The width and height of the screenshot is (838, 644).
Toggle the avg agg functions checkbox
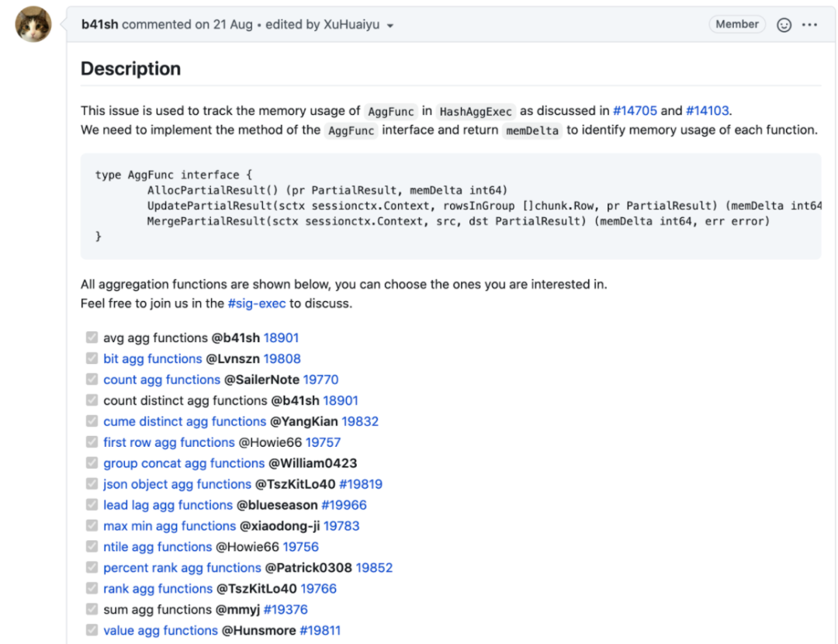[92, 338]
